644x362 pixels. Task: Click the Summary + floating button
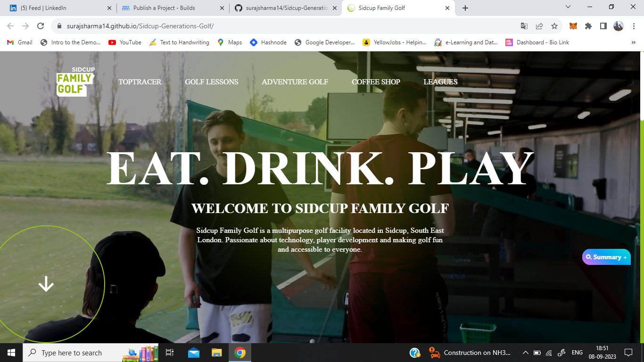606,257
